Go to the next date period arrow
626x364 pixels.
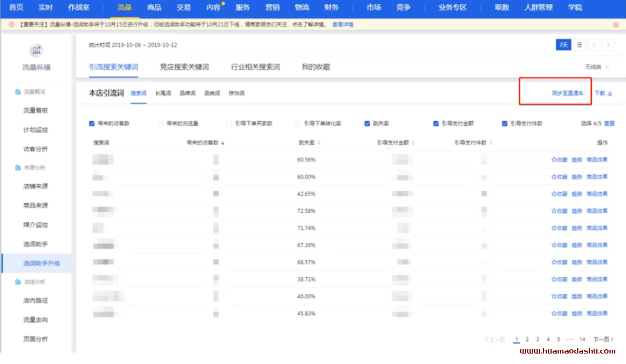click(x=609, y=45)
